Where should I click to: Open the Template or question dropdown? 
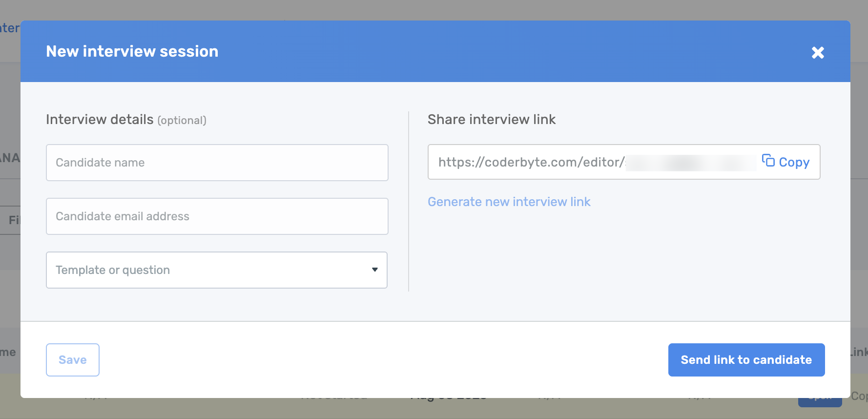[210, 270]
